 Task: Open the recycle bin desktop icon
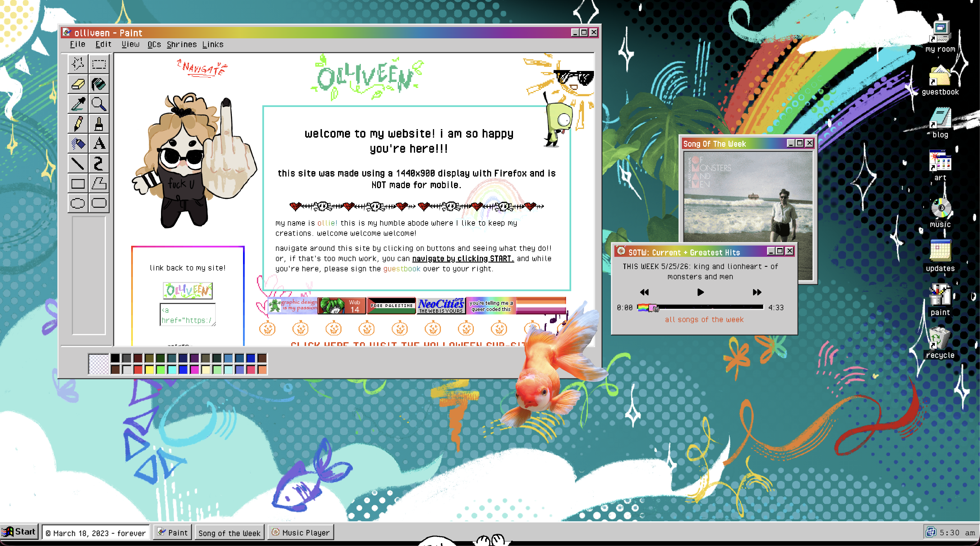940,343
